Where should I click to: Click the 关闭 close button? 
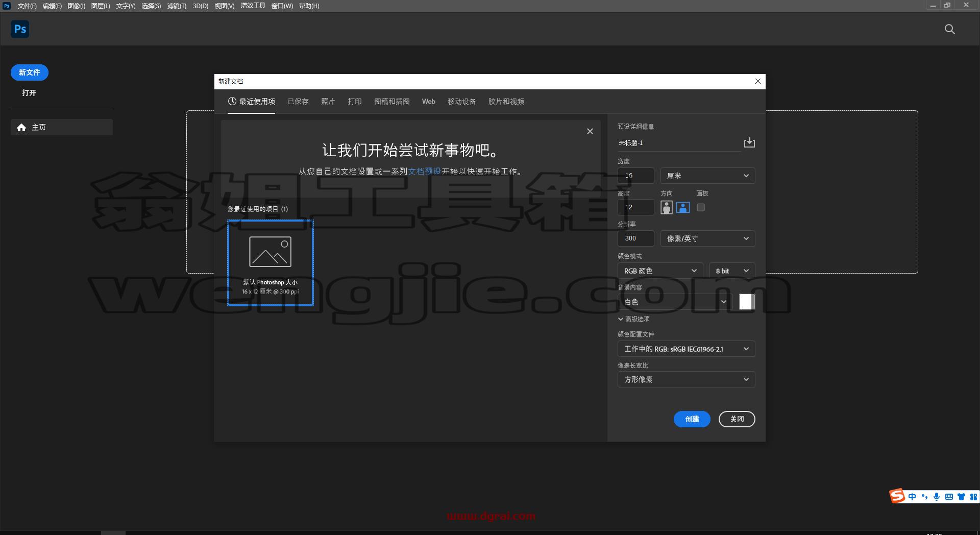(737, 419)
